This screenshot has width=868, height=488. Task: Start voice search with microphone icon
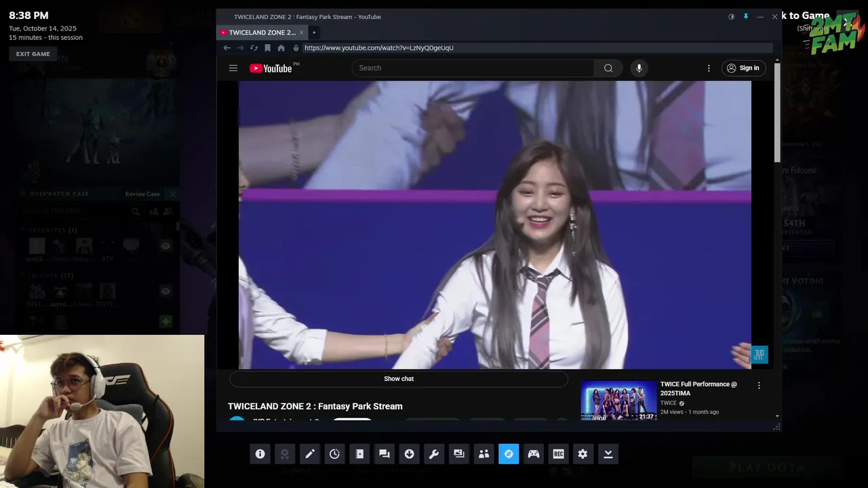pos(639,68)
